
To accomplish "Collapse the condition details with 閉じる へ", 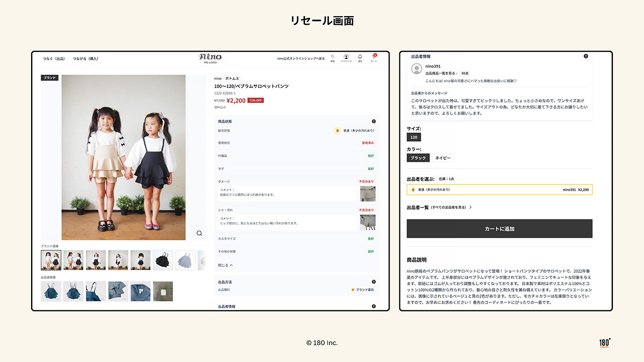I will (224, 264).
